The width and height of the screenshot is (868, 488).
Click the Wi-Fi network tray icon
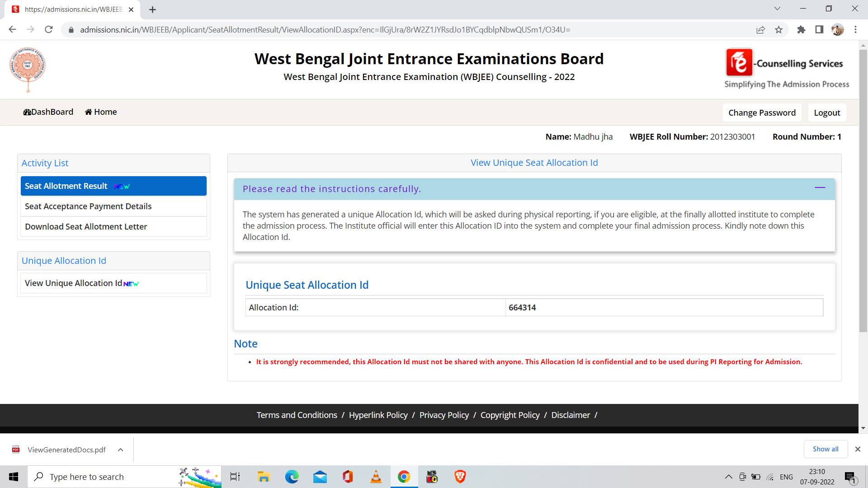[x=770, y=477]
